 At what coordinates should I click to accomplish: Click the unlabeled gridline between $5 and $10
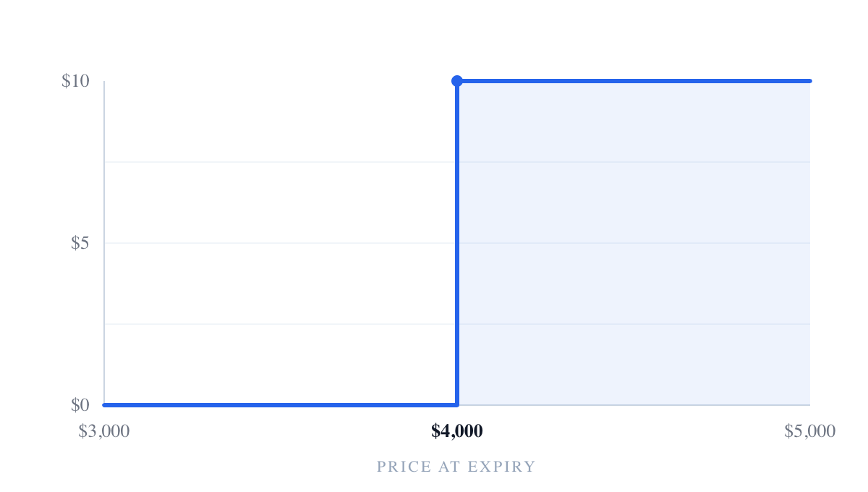pos(457,162)
